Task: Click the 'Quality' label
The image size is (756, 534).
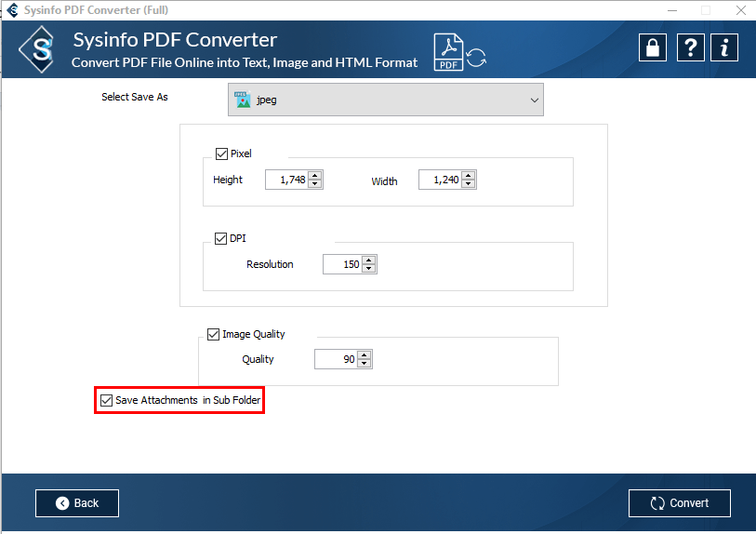Action: click(x=258, y=359)
